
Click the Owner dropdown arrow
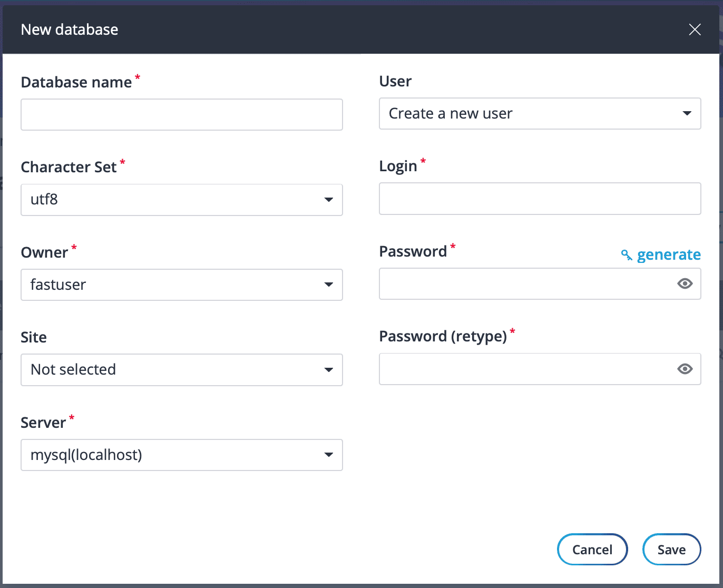click(329, 285)
